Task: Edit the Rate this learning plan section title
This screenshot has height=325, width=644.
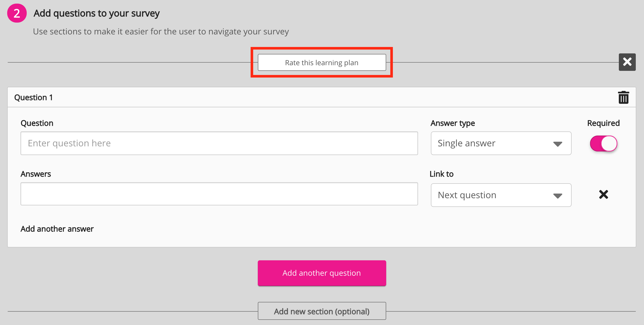Action: 322,62
